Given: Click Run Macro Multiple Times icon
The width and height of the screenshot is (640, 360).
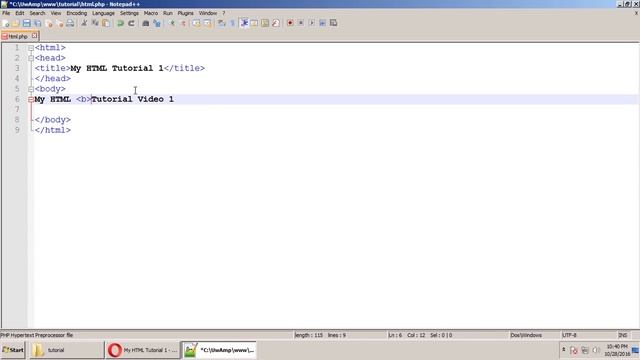Looking at the screenshot, I should pyautogui.click(x=322, y=23).
